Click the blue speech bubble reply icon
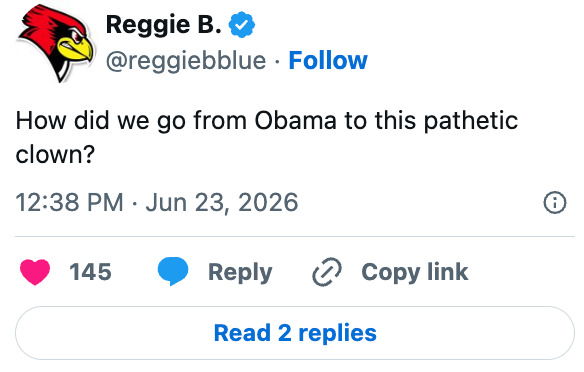The height and width of the screenshot is (372, 584). coord(173,271)
